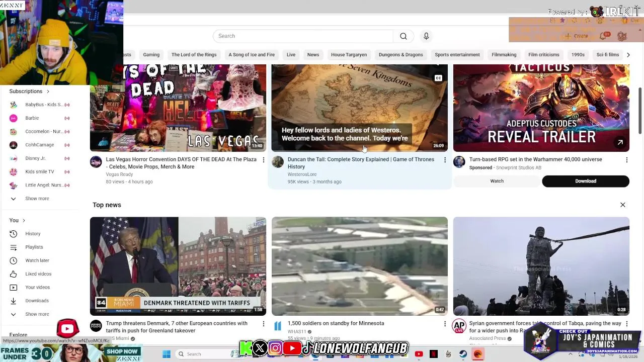Expand the Subscriptions section header
This screenshot has height=362, width=644.
(29, 92)
